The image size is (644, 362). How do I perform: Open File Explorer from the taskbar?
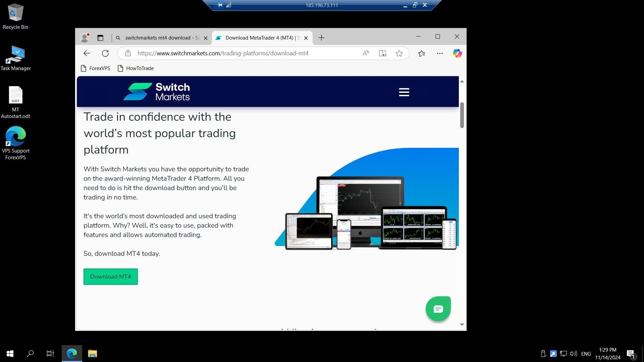point(93,354)
